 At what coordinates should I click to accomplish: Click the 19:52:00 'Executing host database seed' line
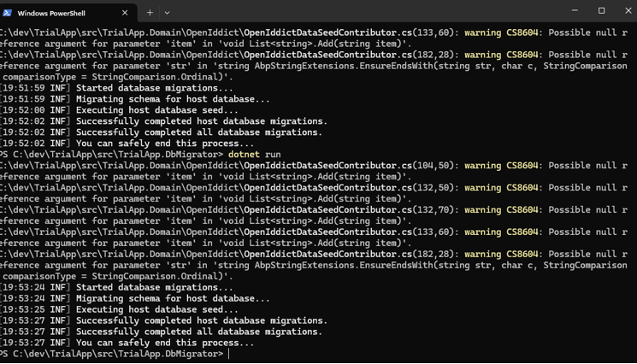click(x=156, y=110)
